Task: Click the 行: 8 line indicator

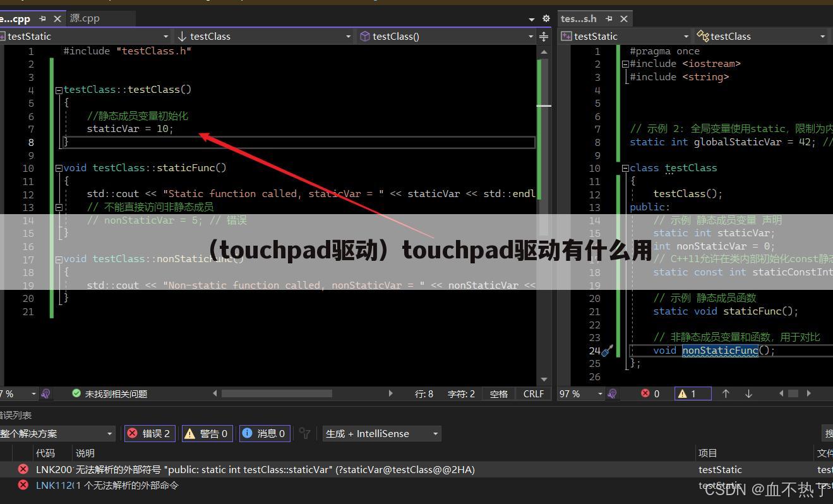Action: click(x=424, y=394)
